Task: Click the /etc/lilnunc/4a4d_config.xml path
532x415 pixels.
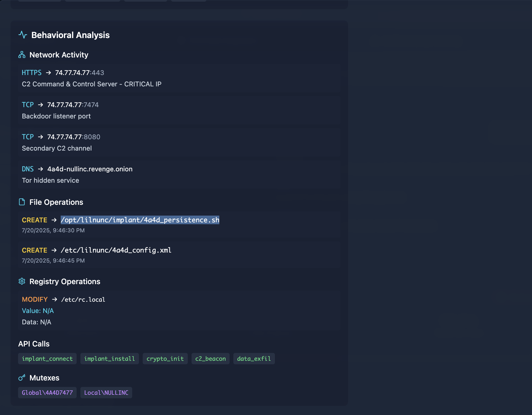Action: point(116,250)
